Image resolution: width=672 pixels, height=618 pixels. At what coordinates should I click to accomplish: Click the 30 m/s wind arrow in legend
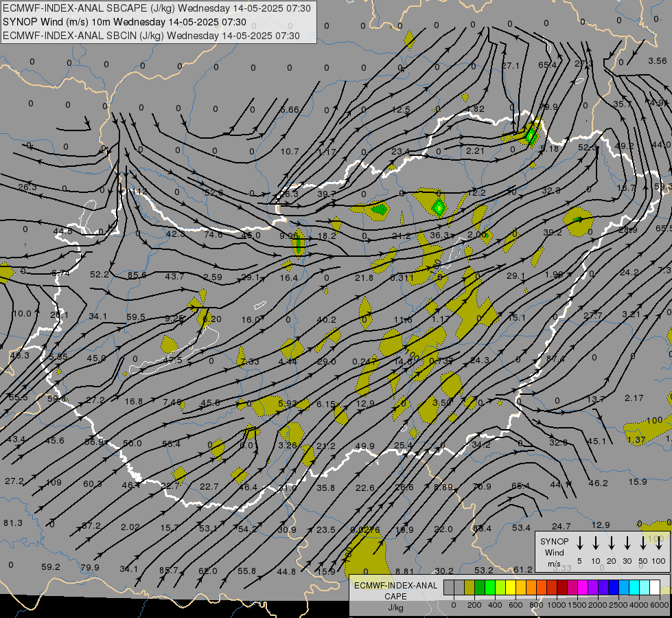tap(627, 542)
